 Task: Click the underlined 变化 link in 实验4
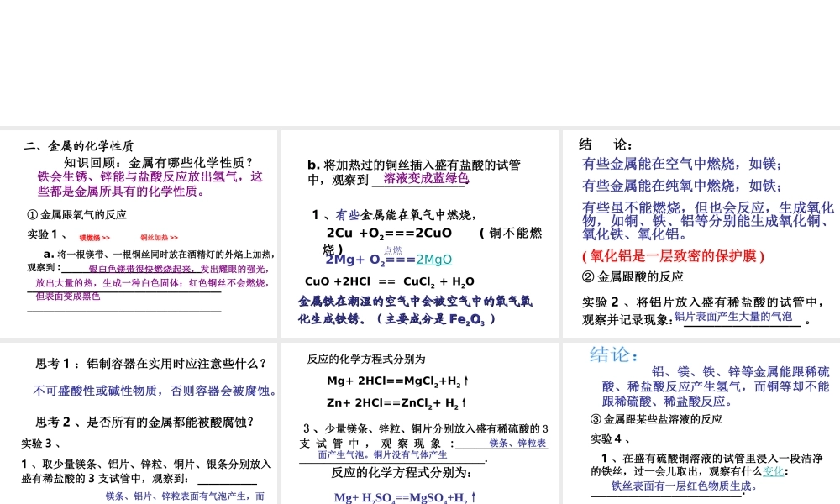(x=773, y=471)
